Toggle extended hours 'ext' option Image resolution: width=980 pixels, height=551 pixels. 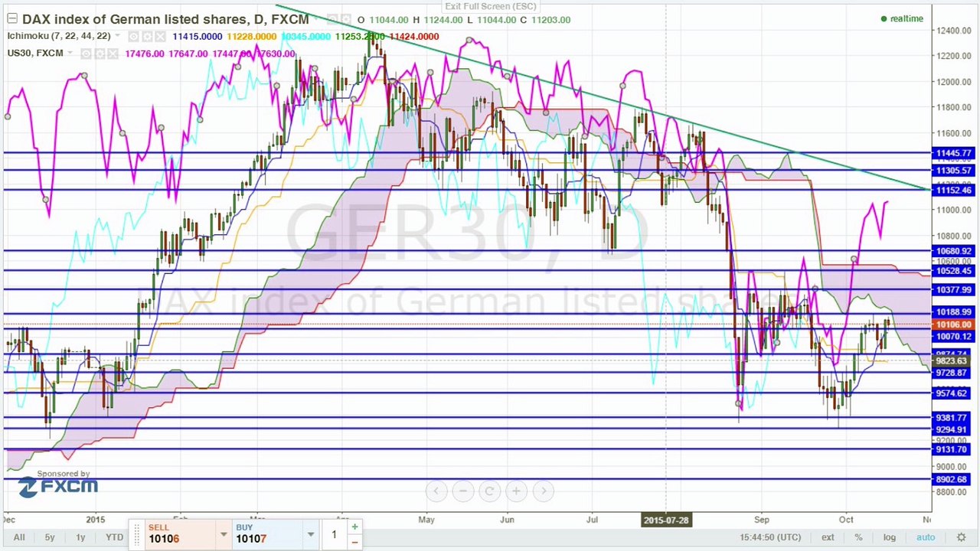[828, 537]
